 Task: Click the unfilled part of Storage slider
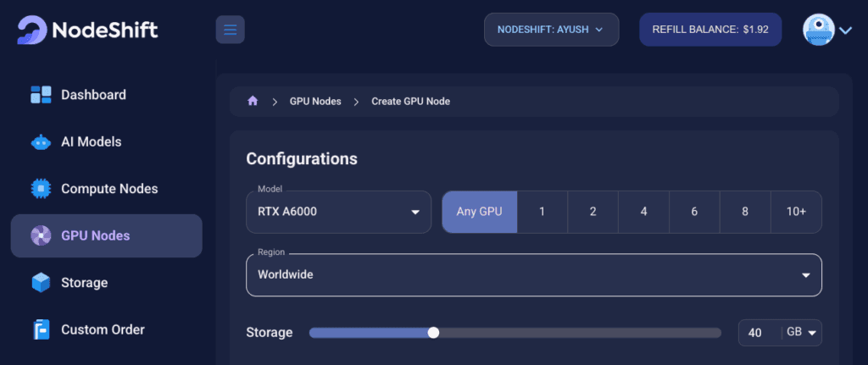click(x=580, y=332)
